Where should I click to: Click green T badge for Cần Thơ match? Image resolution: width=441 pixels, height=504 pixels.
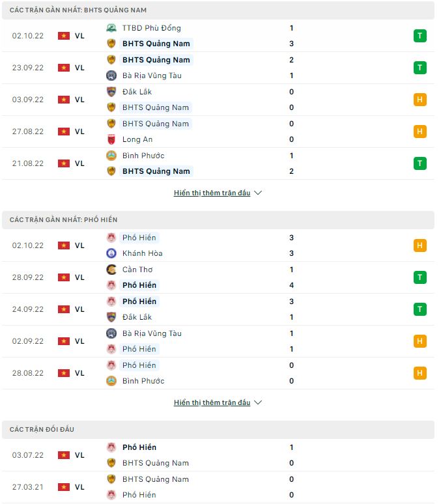pos(420,277)
